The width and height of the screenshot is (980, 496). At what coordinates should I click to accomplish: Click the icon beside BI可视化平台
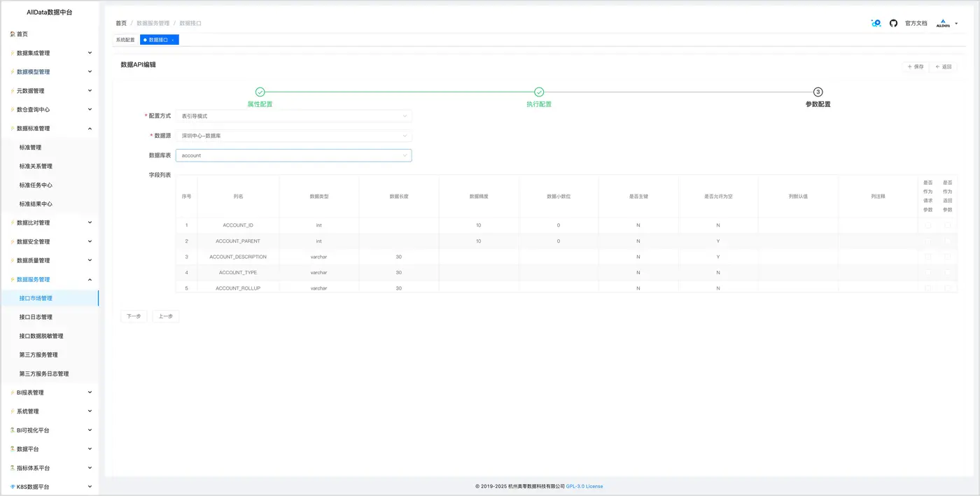pyautogui.click(x=13, y=430)
